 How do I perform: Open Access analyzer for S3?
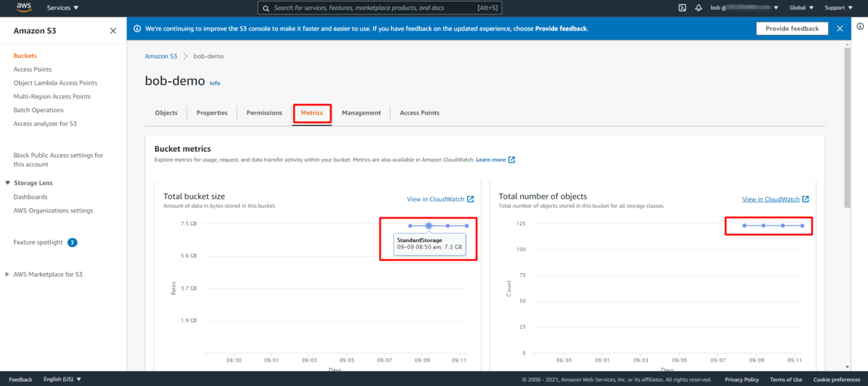[x=45, y=124]
